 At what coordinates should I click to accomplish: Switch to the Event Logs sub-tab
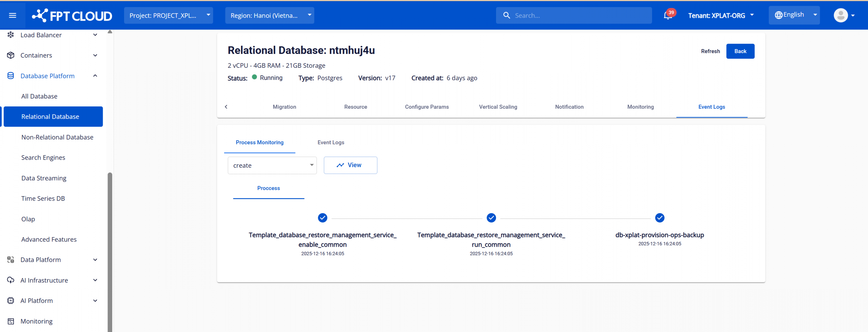(331, 143)
